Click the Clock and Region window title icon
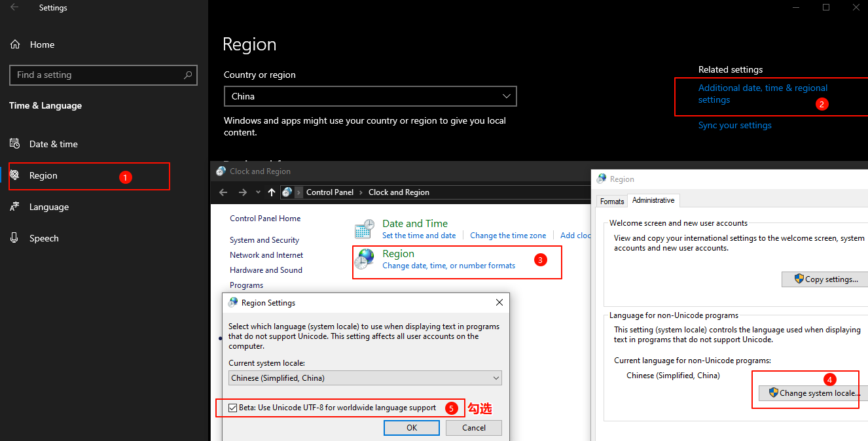 tap(222, 171)
